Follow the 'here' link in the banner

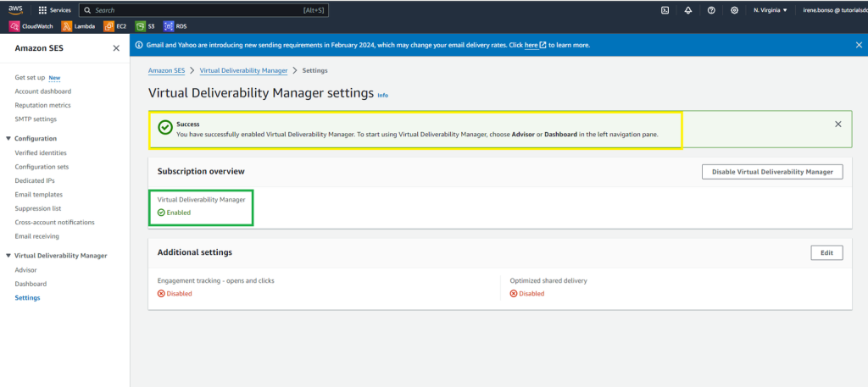(531, 45)
